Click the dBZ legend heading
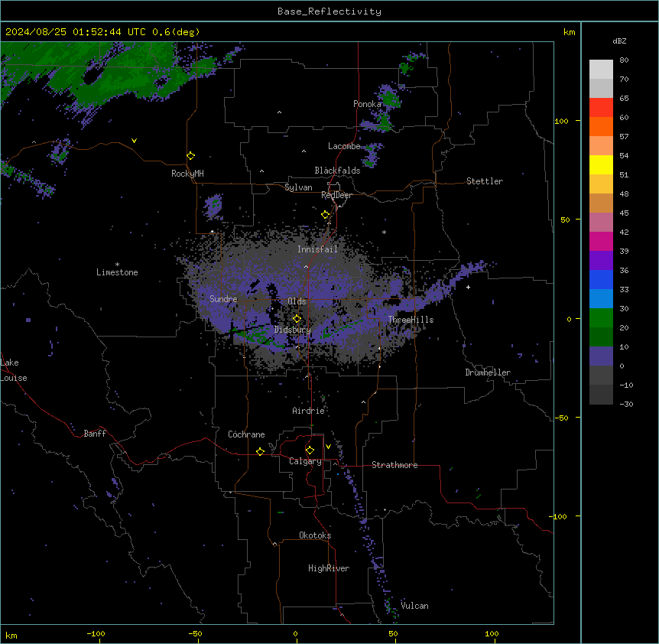Screen dimensions: 659x644 [619, 41]
